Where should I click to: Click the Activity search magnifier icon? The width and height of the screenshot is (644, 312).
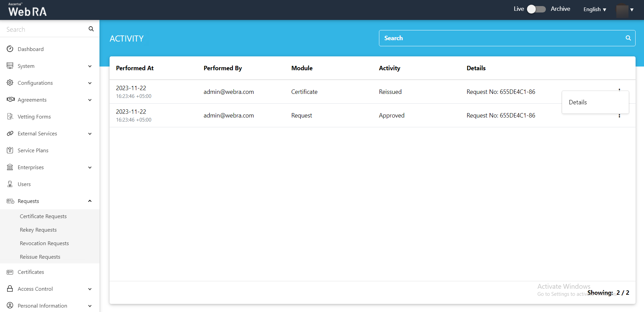tap(628, 38)
